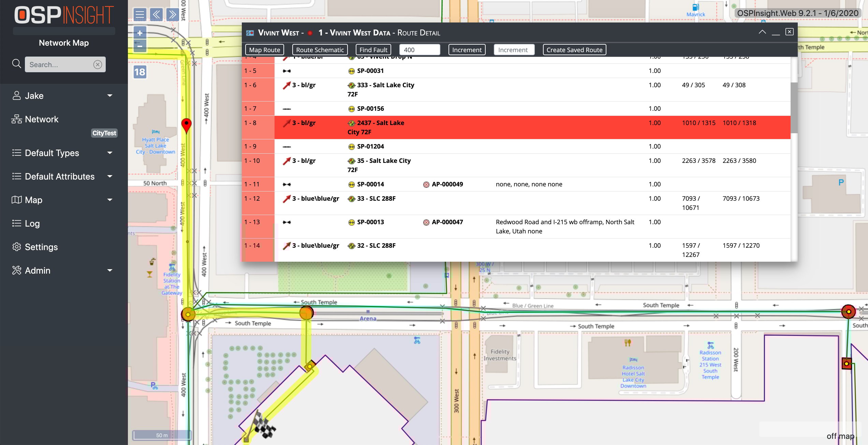Viewport: 868px width, 445px height.
Task: Click the row number 1 - 12 cell
Action: [x=258, y=203]
